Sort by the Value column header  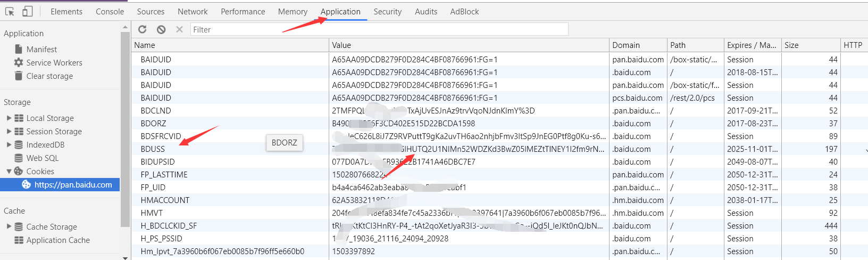pos(469,45)
